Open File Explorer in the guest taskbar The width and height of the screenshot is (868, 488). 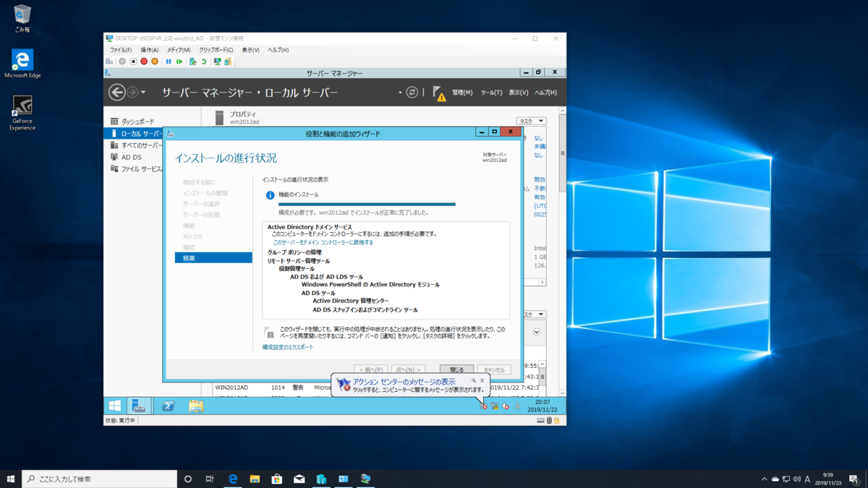(x=196, y=406)
